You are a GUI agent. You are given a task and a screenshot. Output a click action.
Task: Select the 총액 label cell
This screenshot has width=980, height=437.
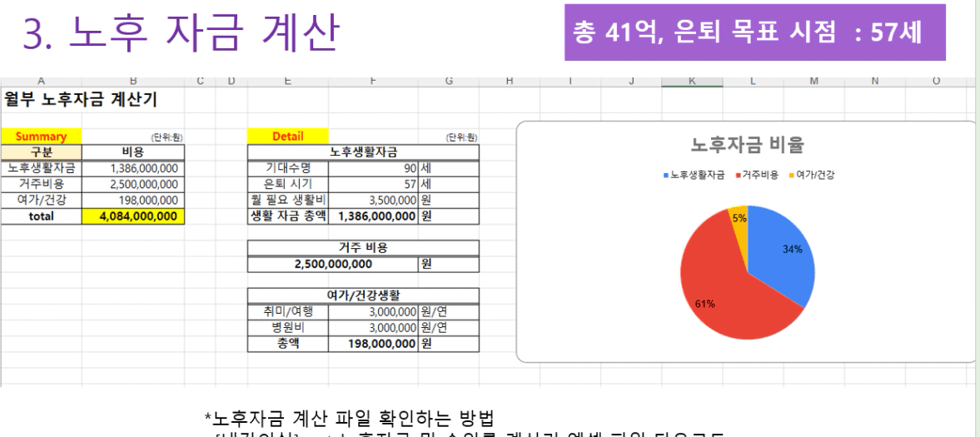point(288,343)
